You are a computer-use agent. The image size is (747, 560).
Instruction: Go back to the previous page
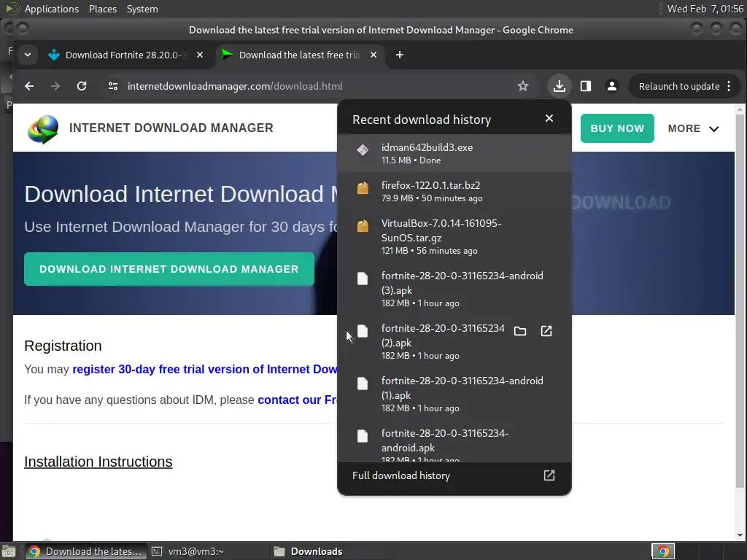point(29,86)
